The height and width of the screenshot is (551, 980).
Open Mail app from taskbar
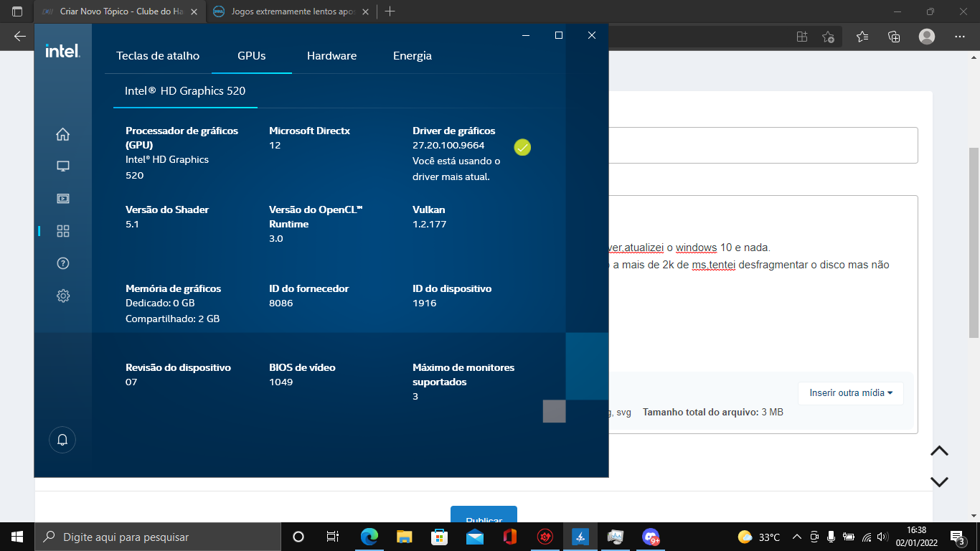pyautogui.click(x=474, y=537)
